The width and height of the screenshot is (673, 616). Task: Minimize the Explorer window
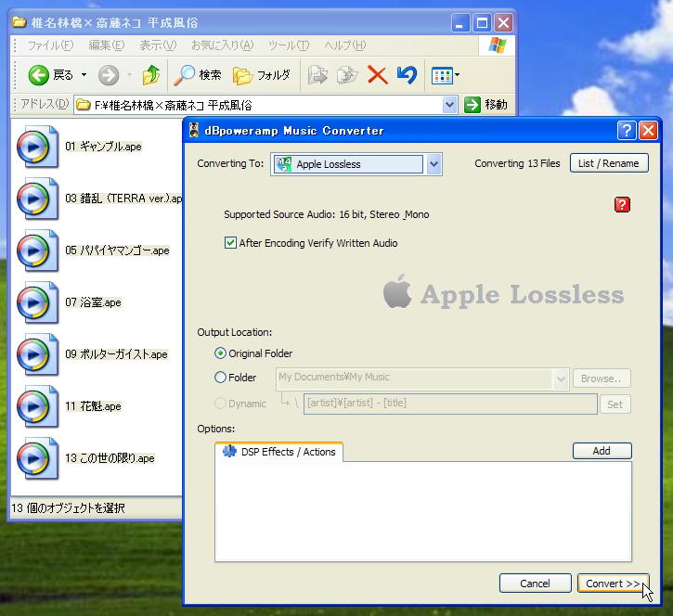459,22
